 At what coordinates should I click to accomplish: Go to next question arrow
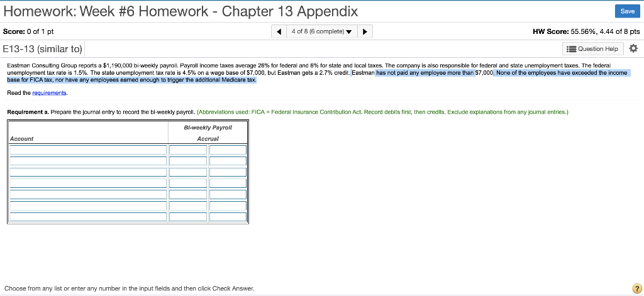coord(365,31)
